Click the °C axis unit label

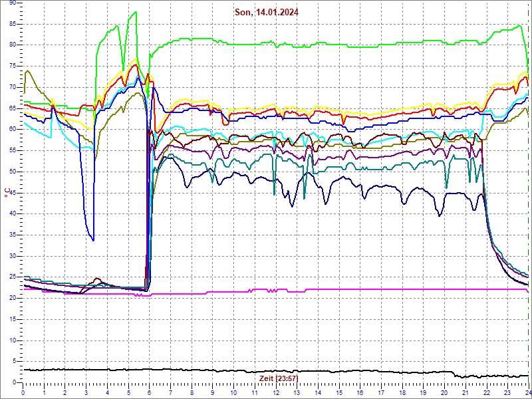[7, 192]
